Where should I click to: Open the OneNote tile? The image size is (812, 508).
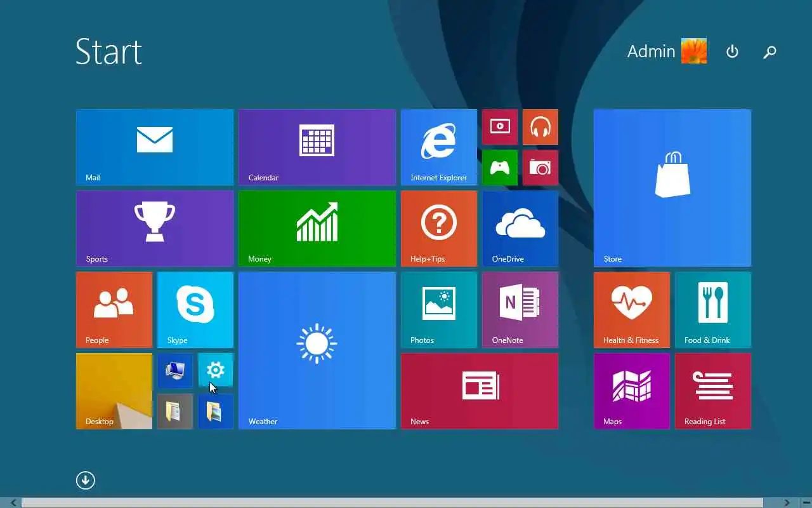point(520,310)
